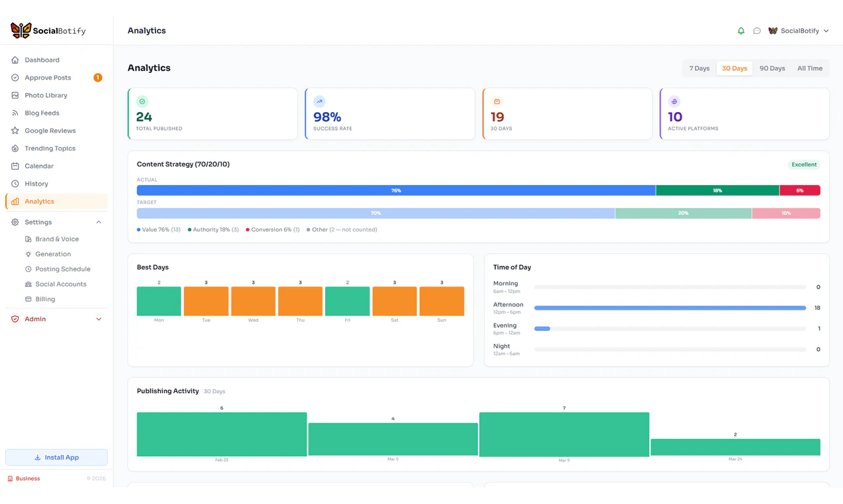Open the SocialBotify account dropdown

point(799,31)
